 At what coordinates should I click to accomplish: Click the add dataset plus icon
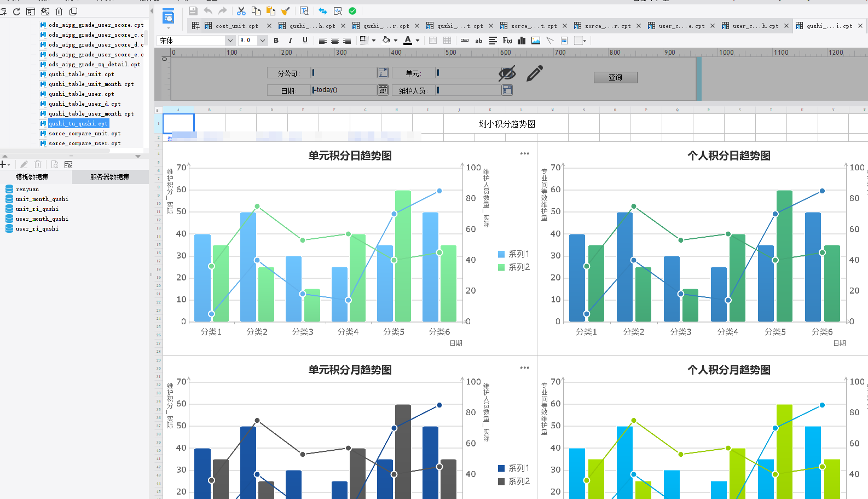click(3, 164)
